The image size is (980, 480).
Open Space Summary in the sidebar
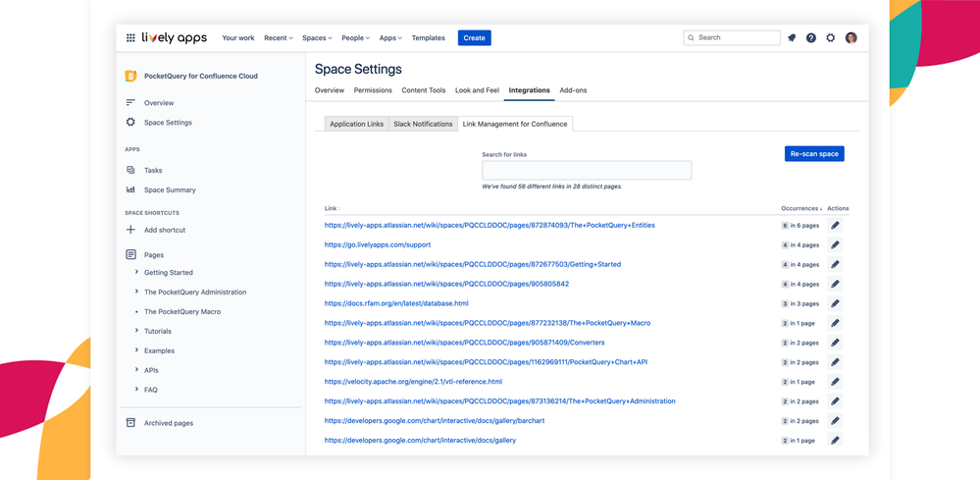[170, 190]
